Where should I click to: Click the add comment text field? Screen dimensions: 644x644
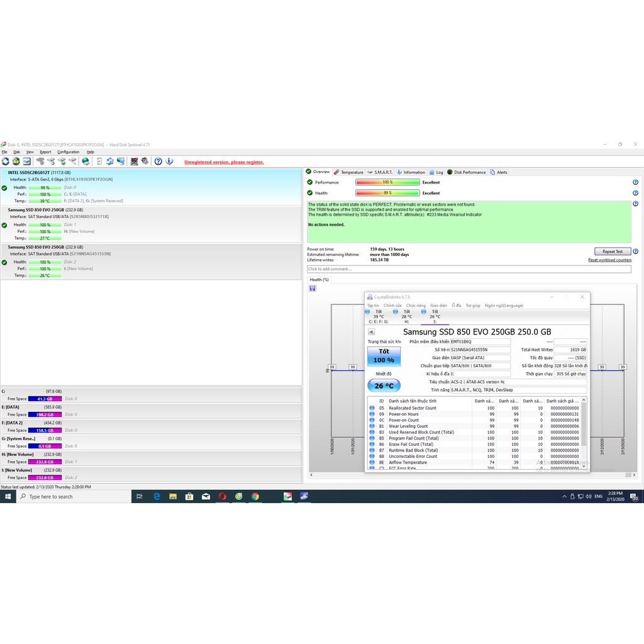[469, 269]
